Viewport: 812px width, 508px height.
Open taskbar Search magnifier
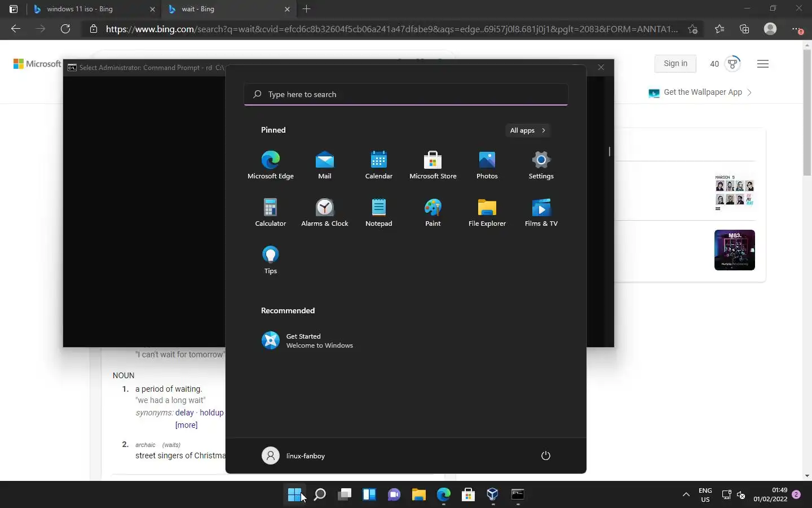click(x=320, y=495)
